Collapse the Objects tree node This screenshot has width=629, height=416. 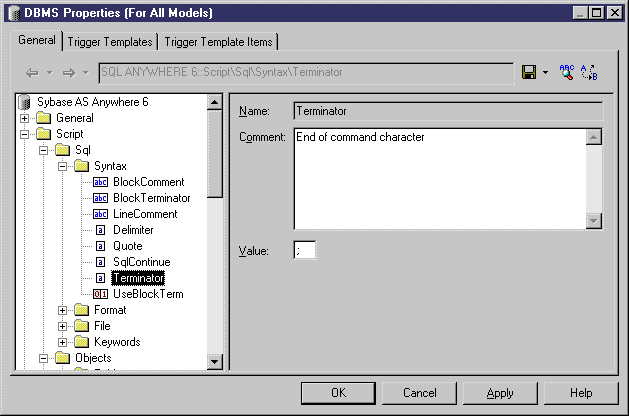[43, 359]
